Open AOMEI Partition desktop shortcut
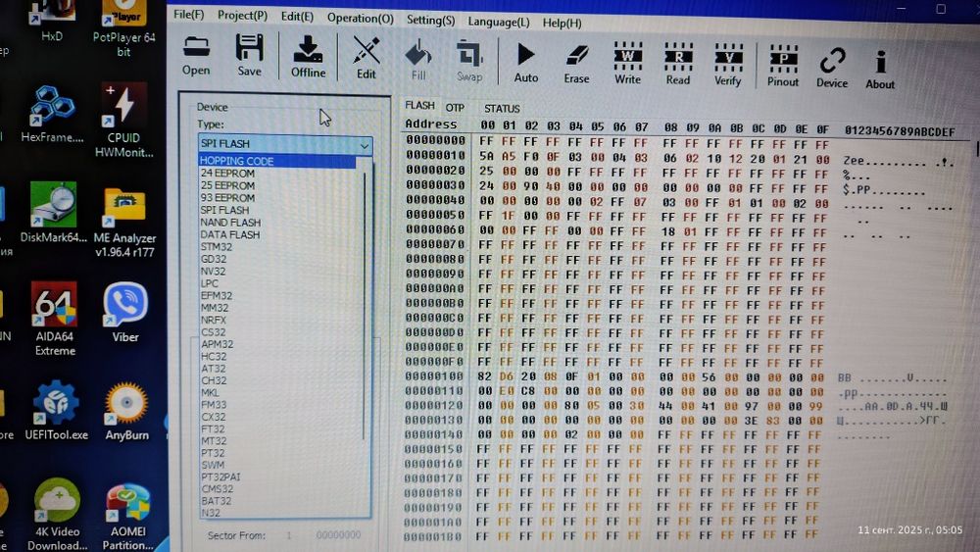Image resolution: width=980 pixels, height=552 pixels. click(127, 517)
